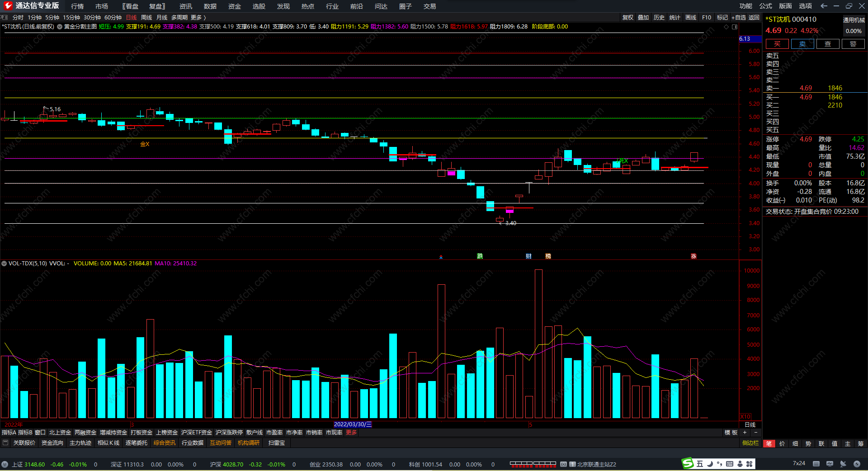The width and height of the screenshot is (868, 471).
Task: Click the minus icon beside 模板
Action: [x=755, y=433]
